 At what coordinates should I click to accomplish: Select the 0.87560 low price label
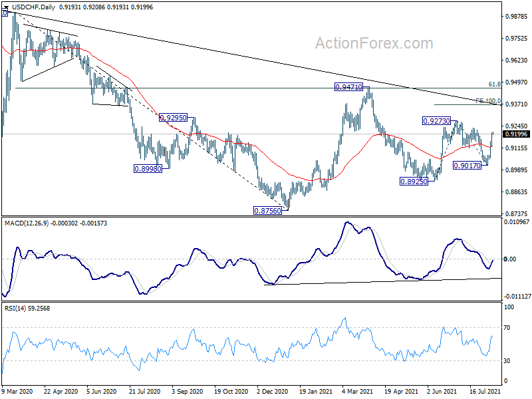tap(268, 211)
